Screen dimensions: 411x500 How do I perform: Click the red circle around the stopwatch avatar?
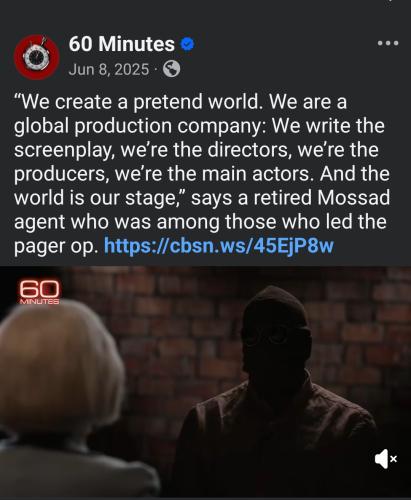[20, 67]
